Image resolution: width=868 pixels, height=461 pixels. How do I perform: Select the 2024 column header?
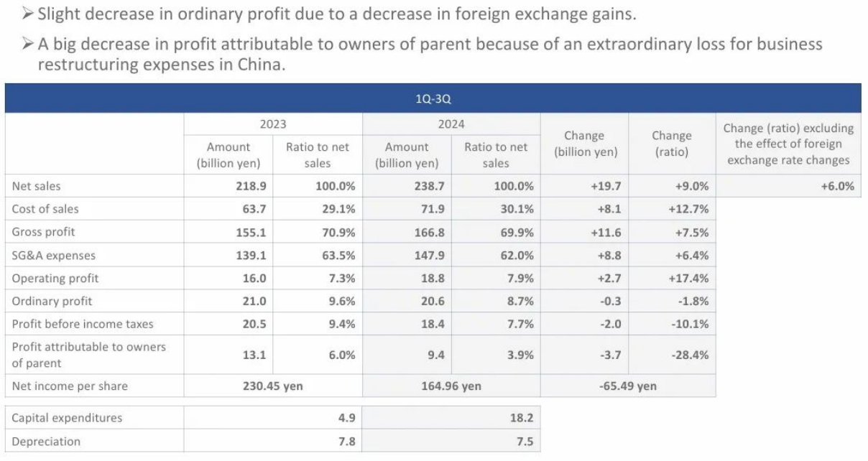[451, 124]
